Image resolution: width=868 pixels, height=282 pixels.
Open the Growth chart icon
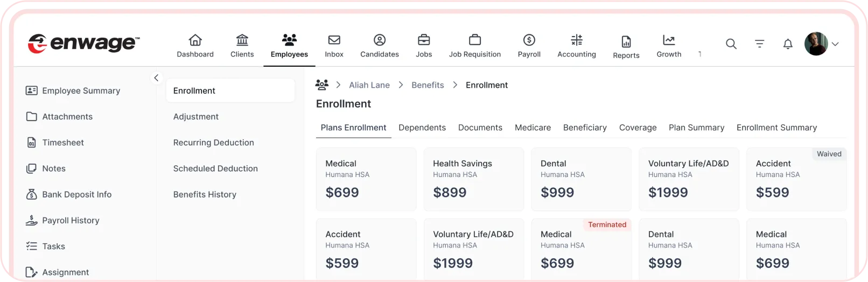tap(669, 40)
